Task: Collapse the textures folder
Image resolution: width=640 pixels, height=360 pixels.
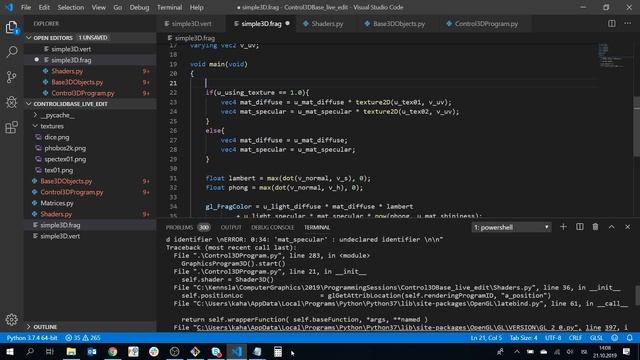Action: [51, 126]
